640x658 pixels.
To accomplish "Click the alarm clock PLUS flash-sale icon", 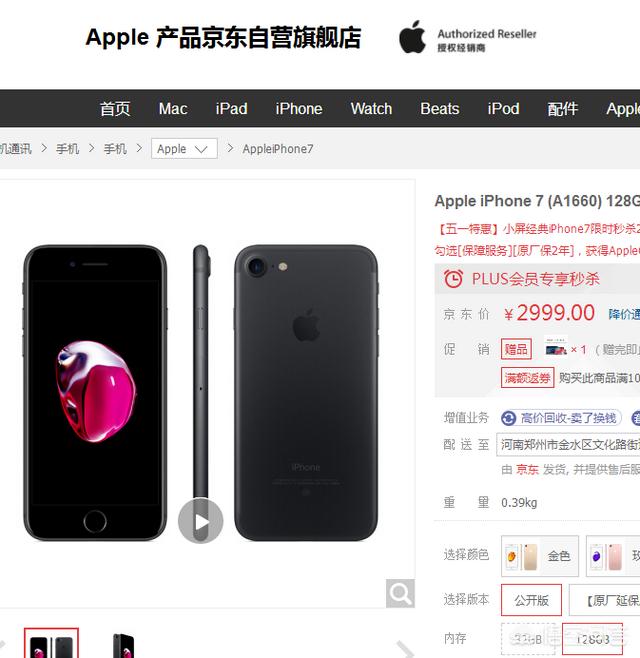I will 453,279.
